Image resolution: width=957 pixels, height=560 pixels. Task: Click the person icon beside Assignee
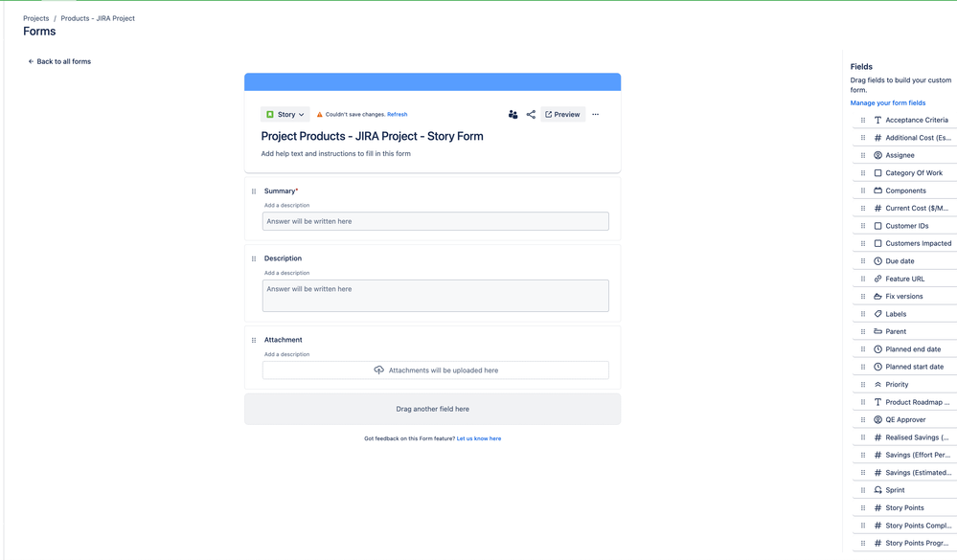click(x=877, y=155)
